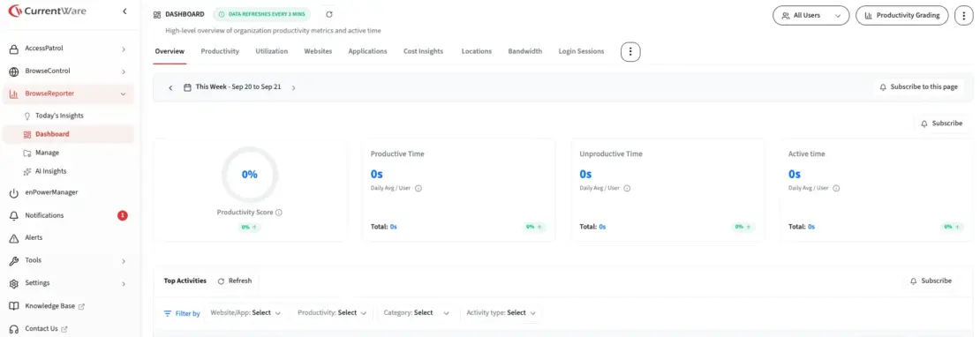Click the Productivity Score info icon

pyautogui.click(x=279, y=213)
